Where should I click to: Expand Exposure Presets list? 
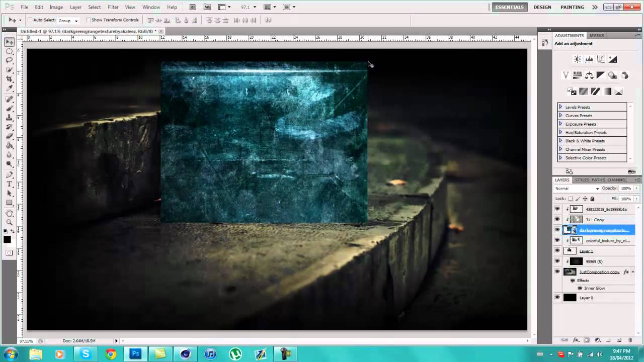[560, 124]
